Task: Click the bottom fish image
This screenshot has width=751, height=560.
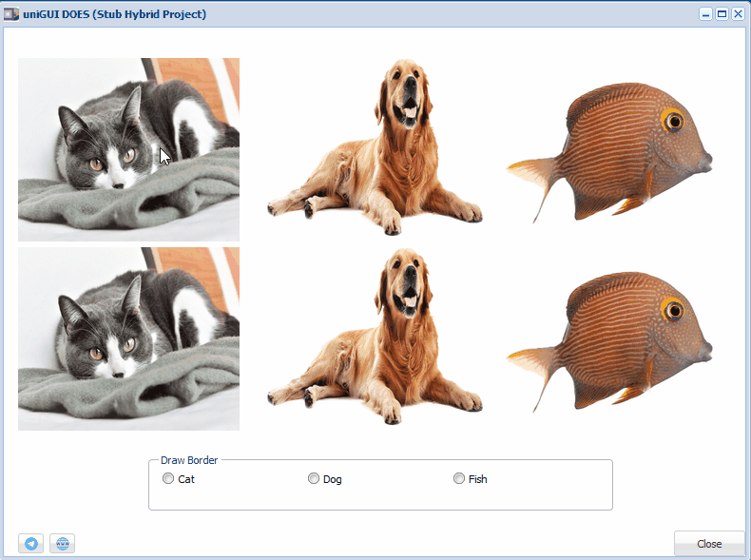Action: (609, 341)
